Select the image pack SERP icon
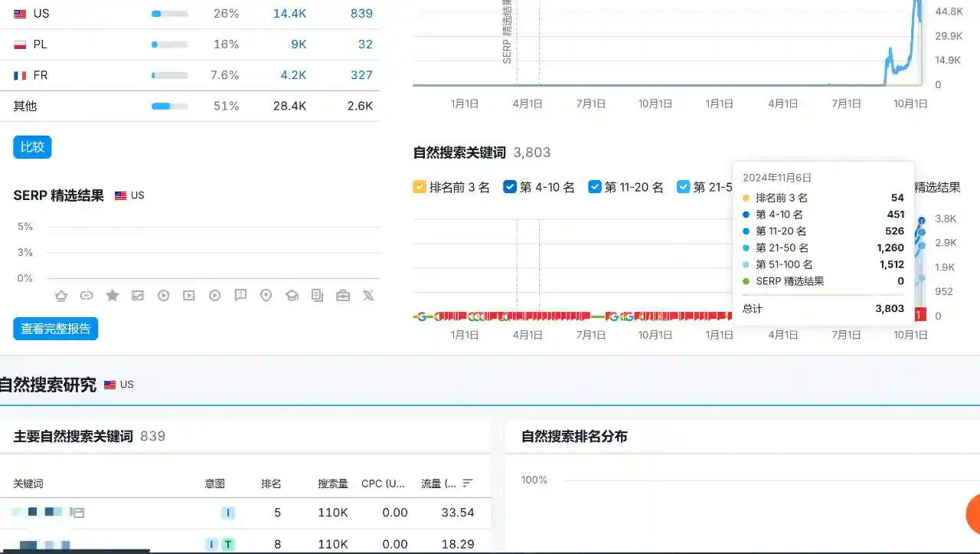The image size is (980, 554). click(138, 295)
